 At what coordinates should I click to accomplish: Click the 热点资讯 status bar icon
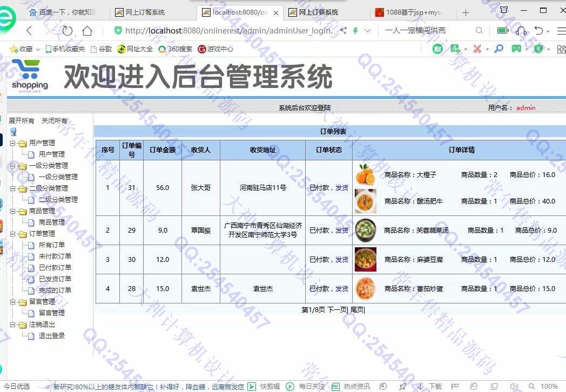click(335, 387)
